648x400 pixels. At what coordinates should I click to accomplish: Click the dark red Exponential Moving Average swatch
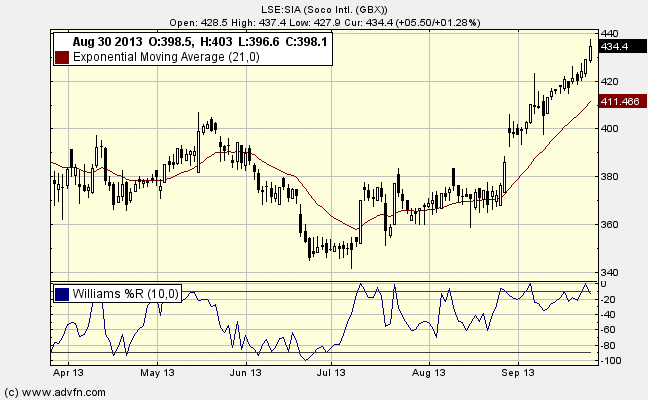coord(62,57)
